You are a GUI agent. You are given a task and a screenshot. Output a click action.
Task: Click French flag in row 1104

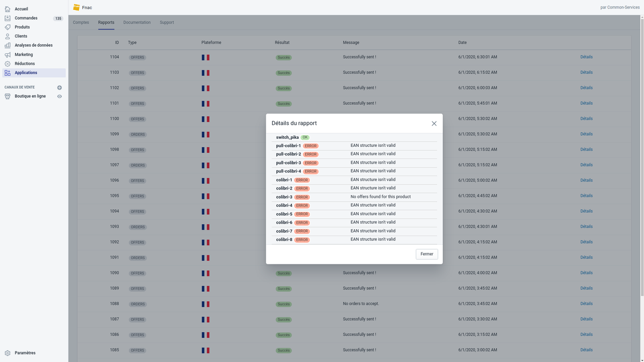point(205,57)
